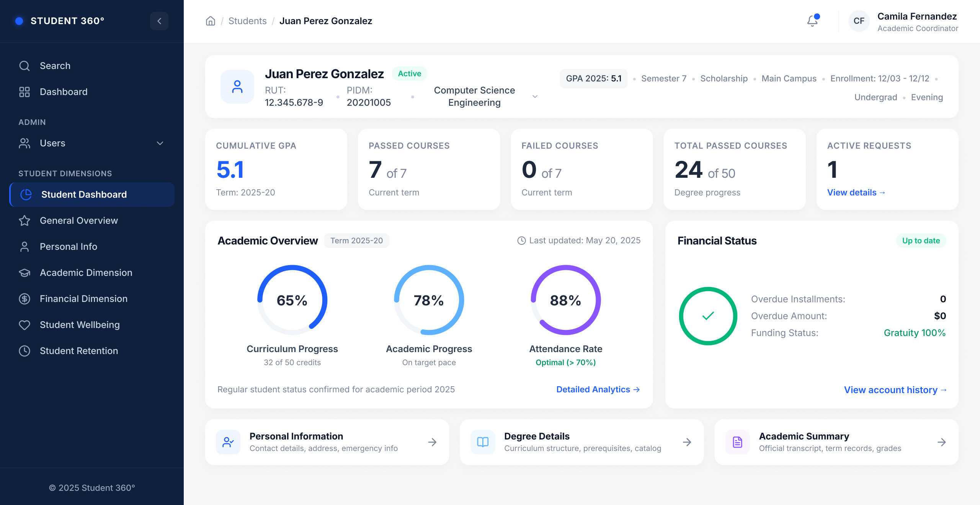This screenshot has width=980, height=505.
Task: Click the Student Wellbeing heart icon
Action: click(x=24, y=325)
